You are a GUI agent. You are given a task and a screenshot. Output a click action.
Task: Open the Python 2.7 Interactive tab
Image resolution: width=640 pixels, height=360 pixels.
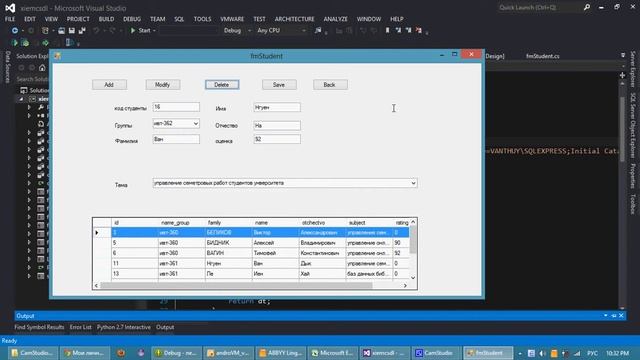coord(124,327)
